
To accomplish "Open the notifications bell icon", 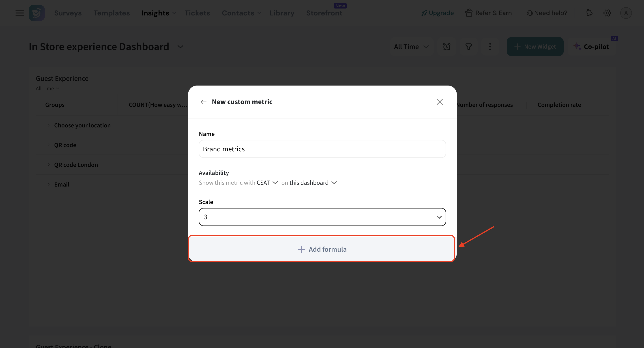I will (589, 13).
